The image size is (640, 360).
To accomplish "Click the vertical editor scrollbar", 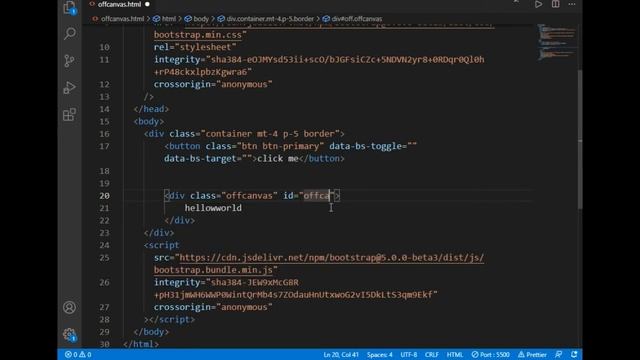I will click(580, 139).
